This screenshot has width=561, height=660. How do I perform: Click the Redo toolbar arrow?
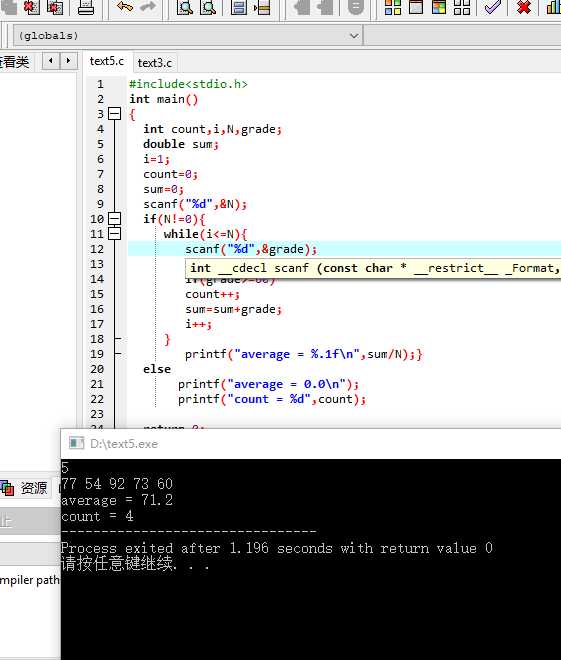[147, 6]
